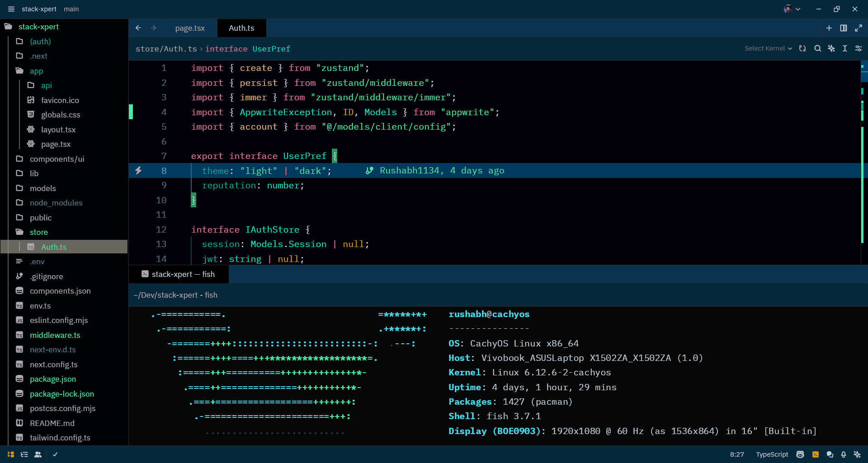Open the notifications bell

(x=844, y=454)
